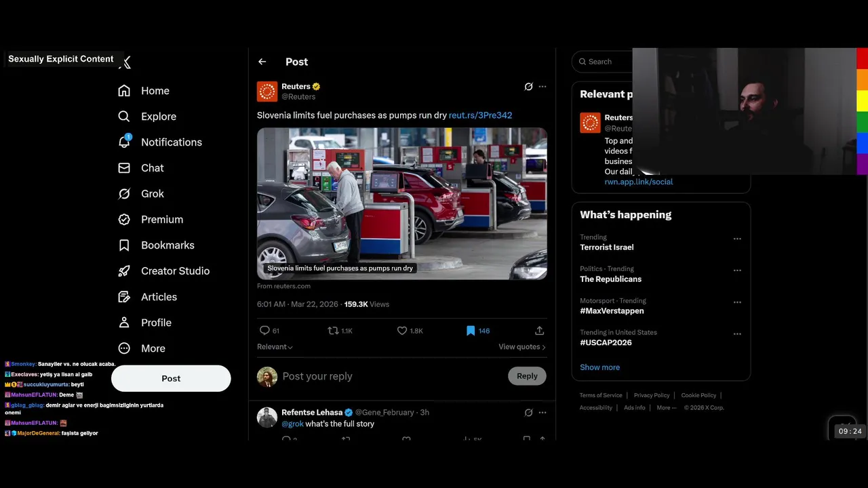Click the @Reuters handle under post author

pyautogui.click(x=298, y=97)
